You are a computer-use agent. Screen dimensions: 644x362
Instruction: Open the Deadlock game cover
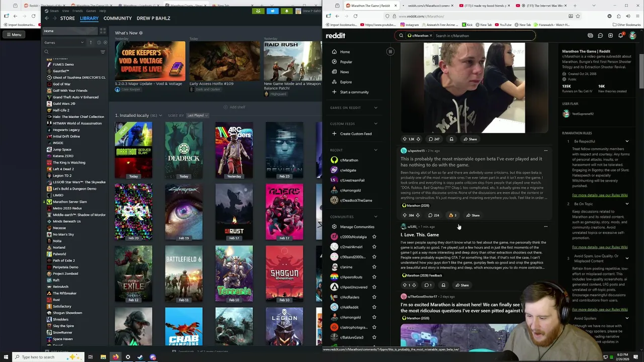point(184,150)
